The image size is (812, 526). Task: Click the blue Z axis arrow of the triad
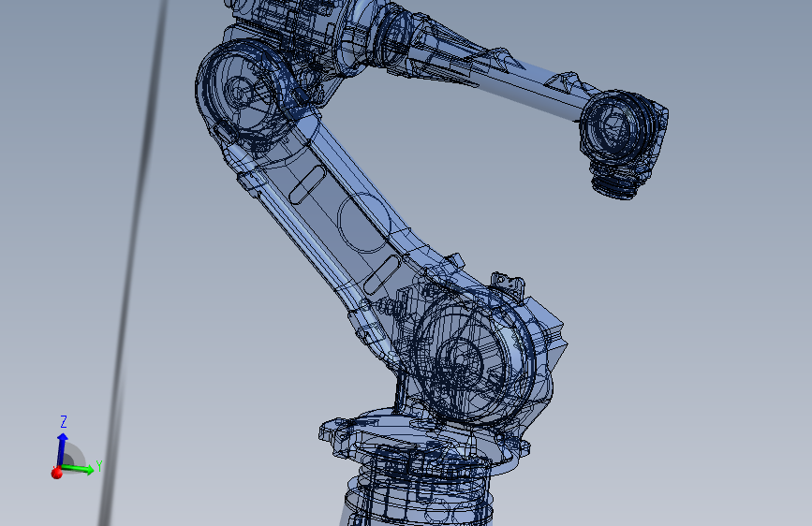(62, 448)
